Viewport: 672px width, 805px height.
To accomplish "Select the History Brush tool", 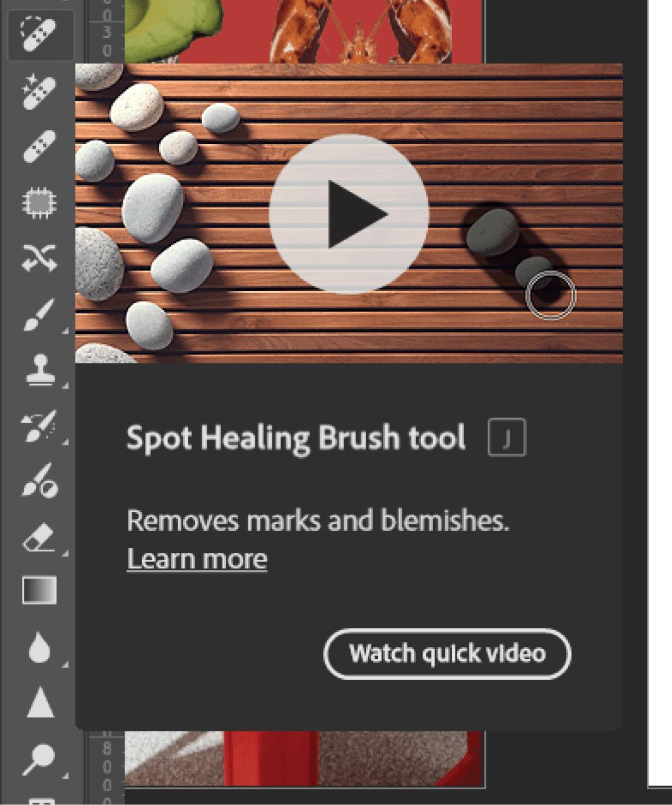I will [39, 426].
